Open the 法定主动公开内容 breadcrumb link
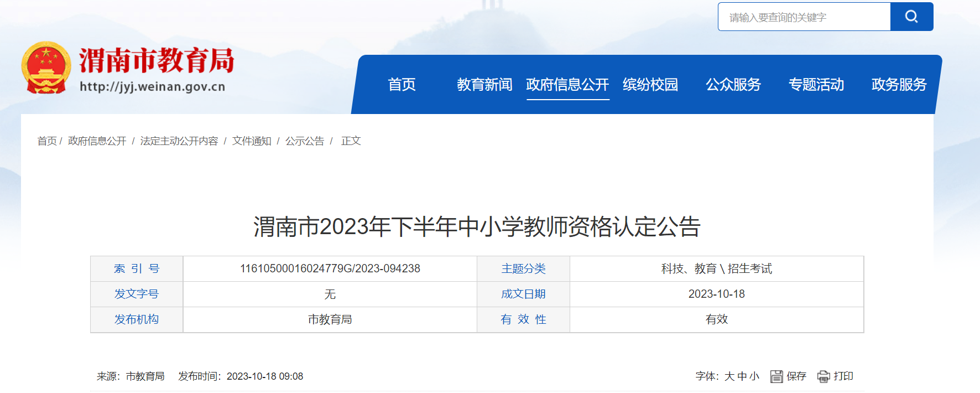Screen dimensions: 980x393 (x=179, y=141)
